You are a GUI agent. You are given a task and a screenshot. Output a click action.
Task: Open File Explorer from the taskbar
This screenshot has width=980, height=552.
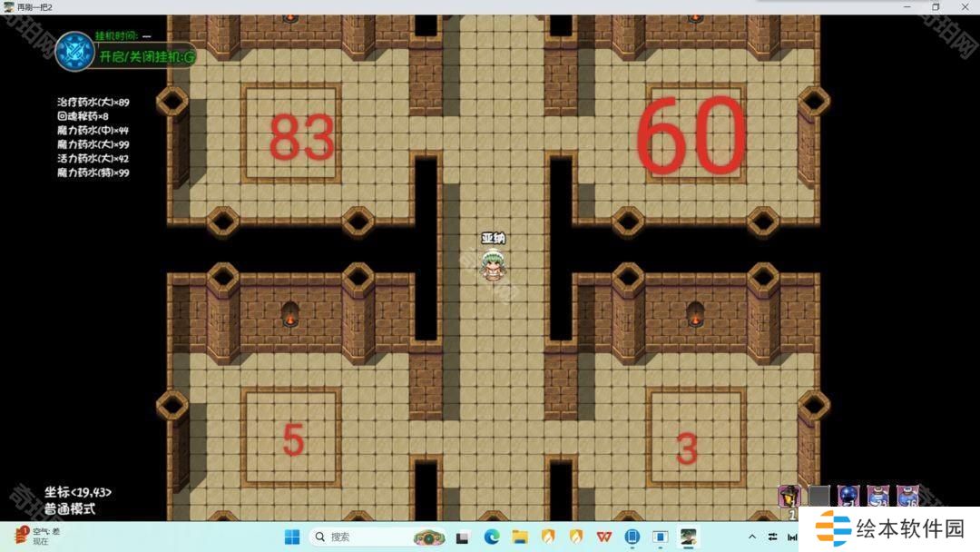(x=520, y=537)
